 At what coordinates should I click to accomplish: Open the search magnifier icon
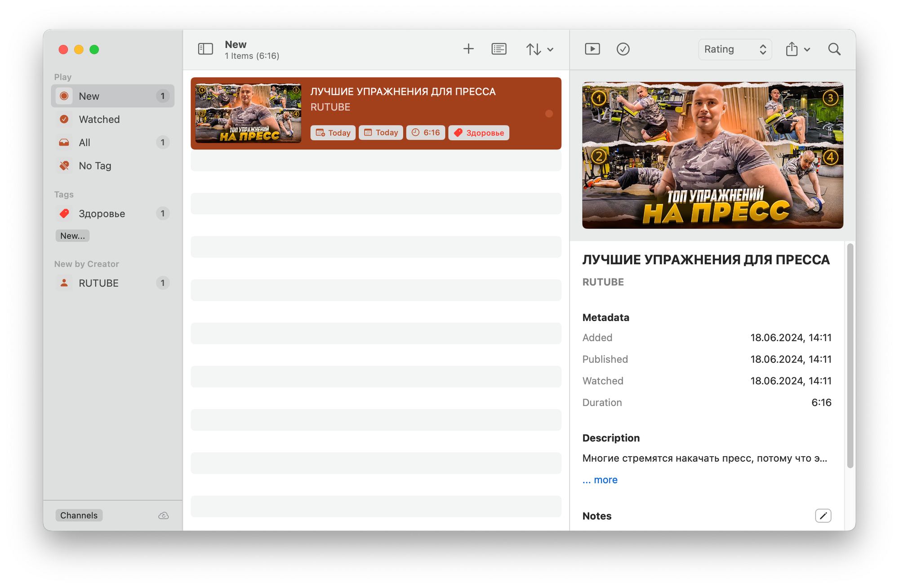click(834, 49)
